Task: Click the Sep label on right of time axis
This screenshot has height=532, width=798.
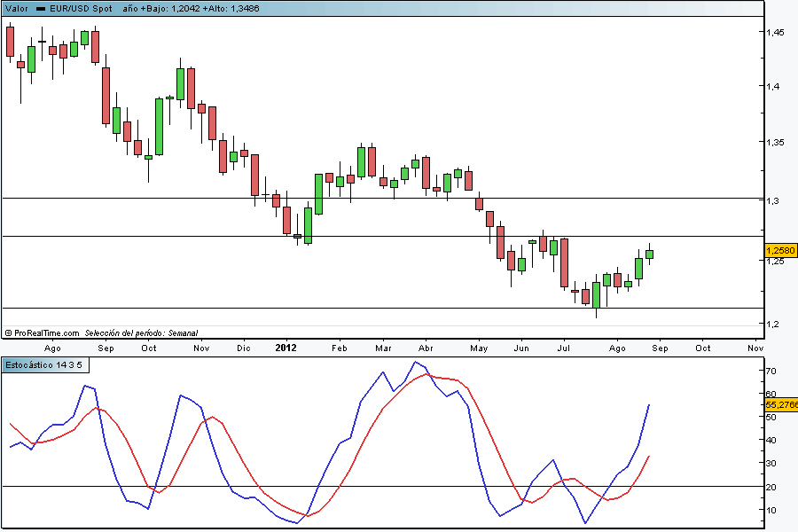Action: click(x=660, y=348)
